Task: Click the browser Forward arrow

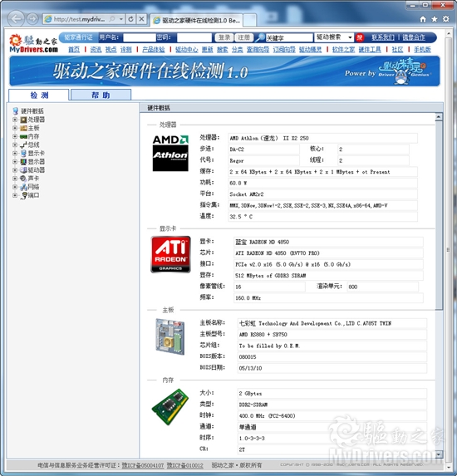Action: coord(32,19)
